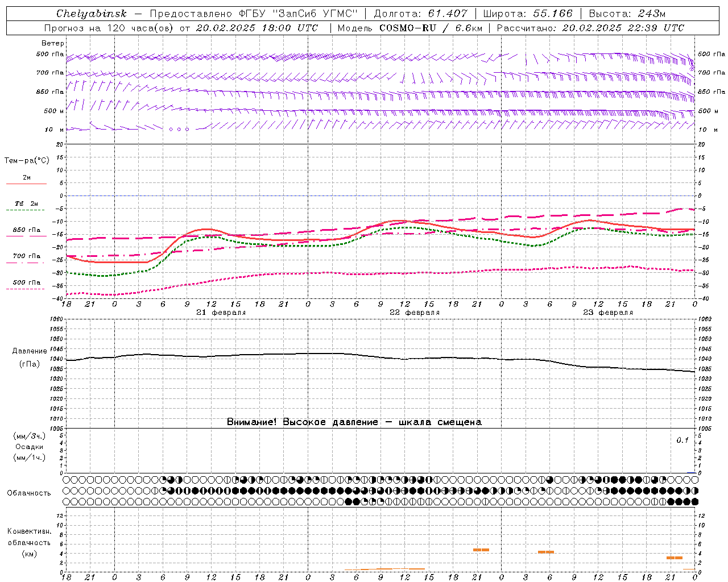The width and height of the screenshot is (728, 582).
Task: Click the "23 февраля" date label
Action: pyautogui.click(x=608, y=313)
